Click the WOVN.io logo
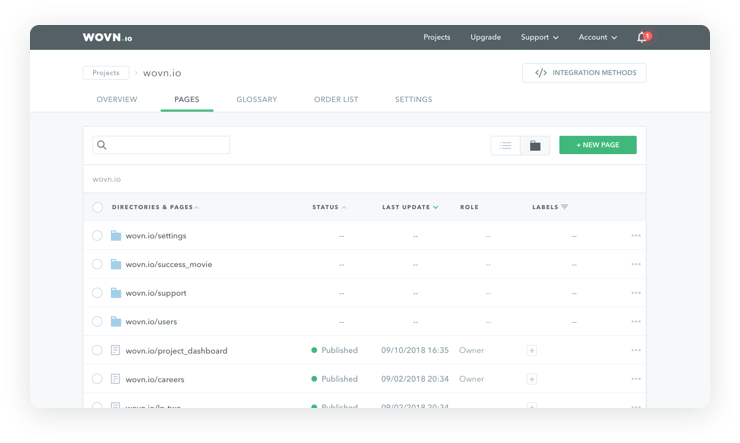Viewport: 740px width, 443px height. coord(108,37)
